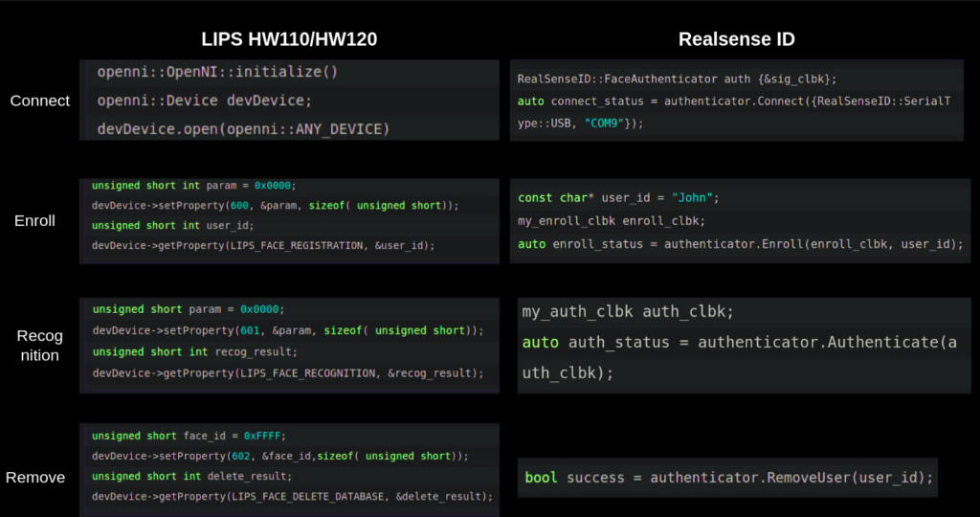Click the line "unsigned short int recog_result;"

pyautogui.click(x=195, y=352)
